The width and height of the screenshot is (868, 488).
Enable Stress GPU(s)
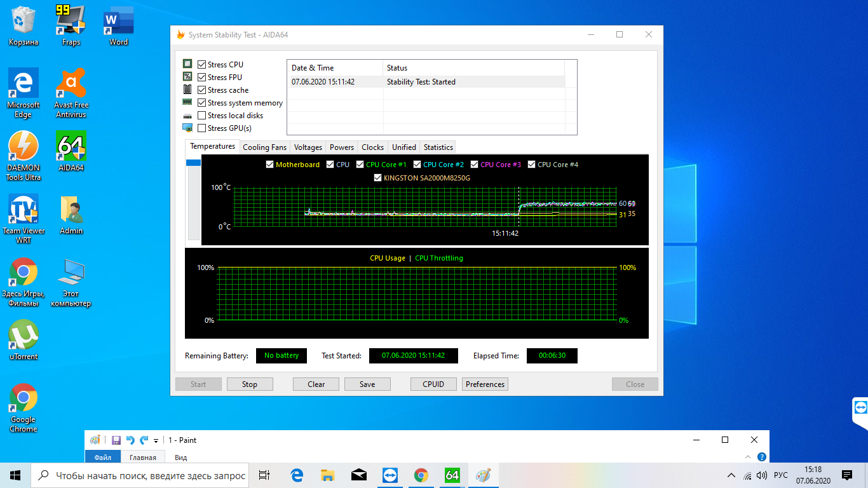[201, 128]
